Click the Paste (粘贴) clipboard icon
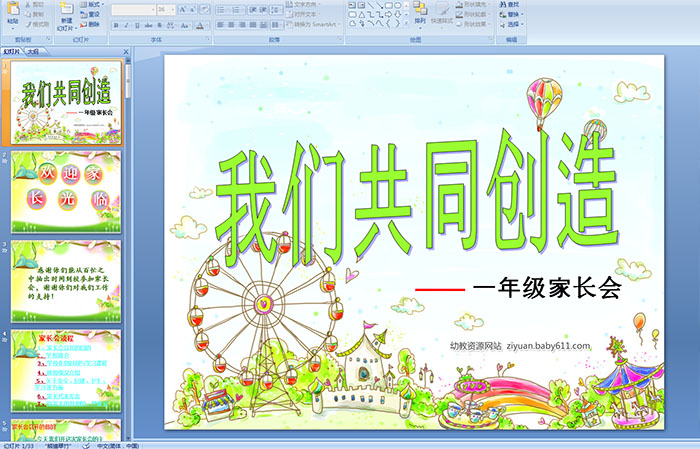This screenshot has width=700, height=449. point(13,10)
